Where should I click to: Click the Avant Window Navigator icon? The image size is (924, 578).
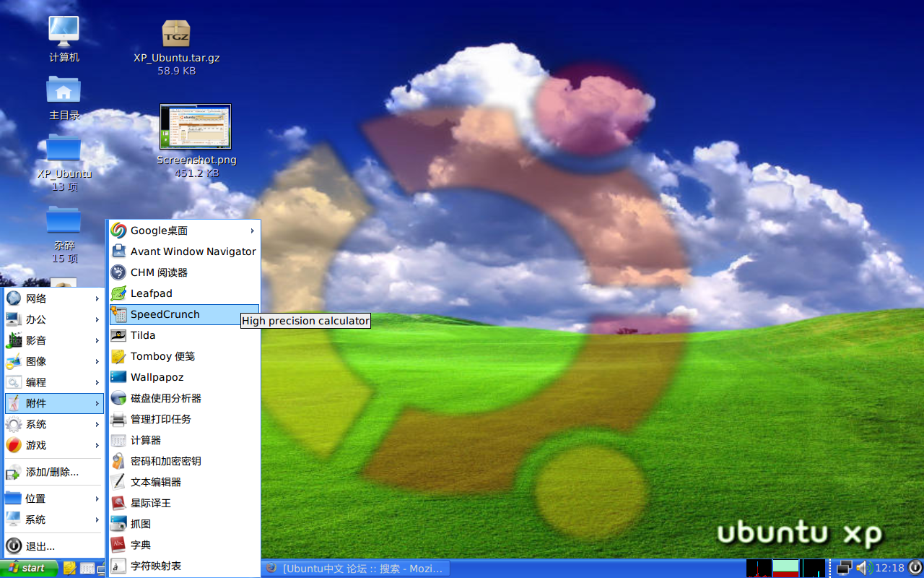[x=118, y=251]
